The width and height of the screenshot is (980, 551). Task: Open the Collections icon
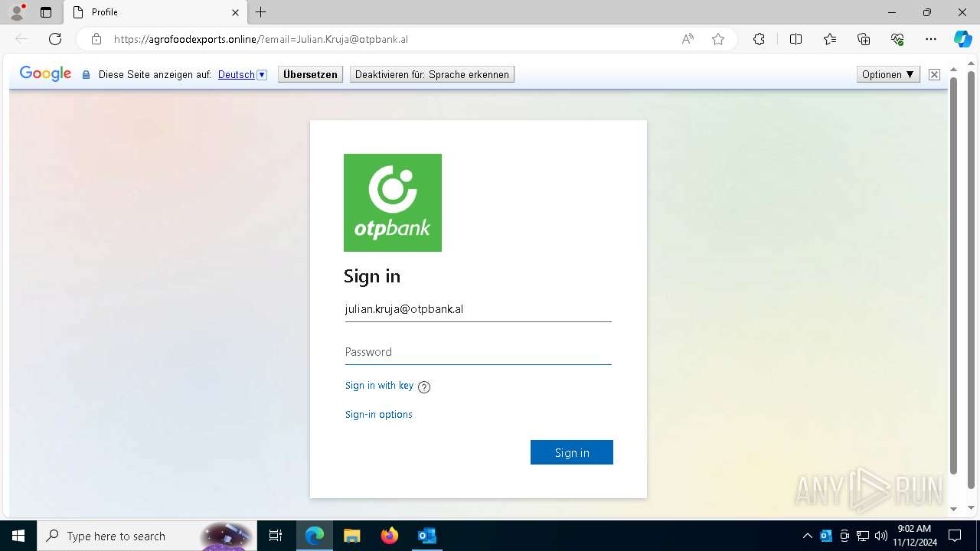point(864,39)
